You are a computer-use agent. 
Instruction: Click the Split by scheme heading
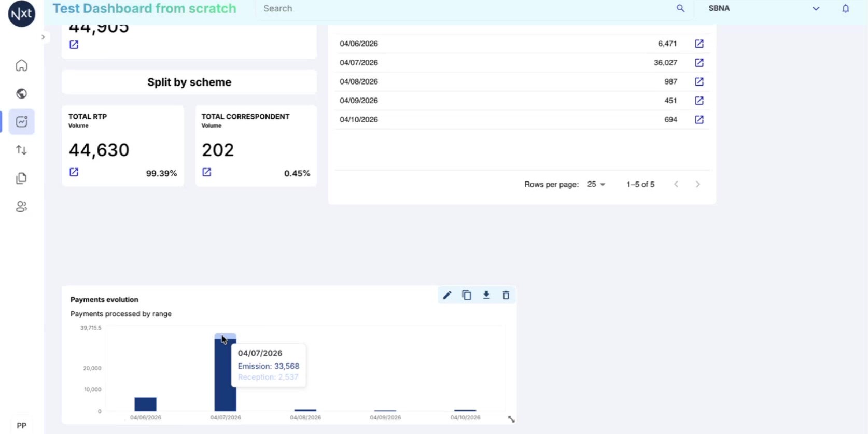coord(189,82)
